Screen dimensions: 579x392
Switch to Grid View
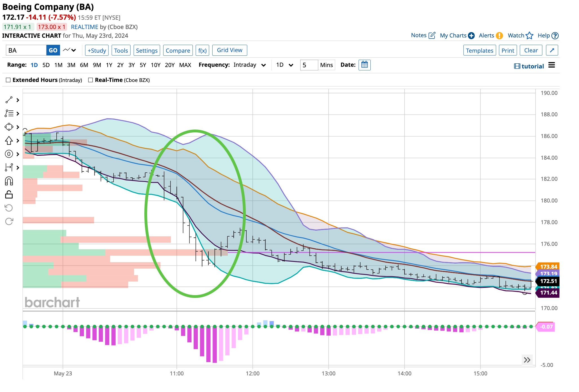click(x=229, y=50)
